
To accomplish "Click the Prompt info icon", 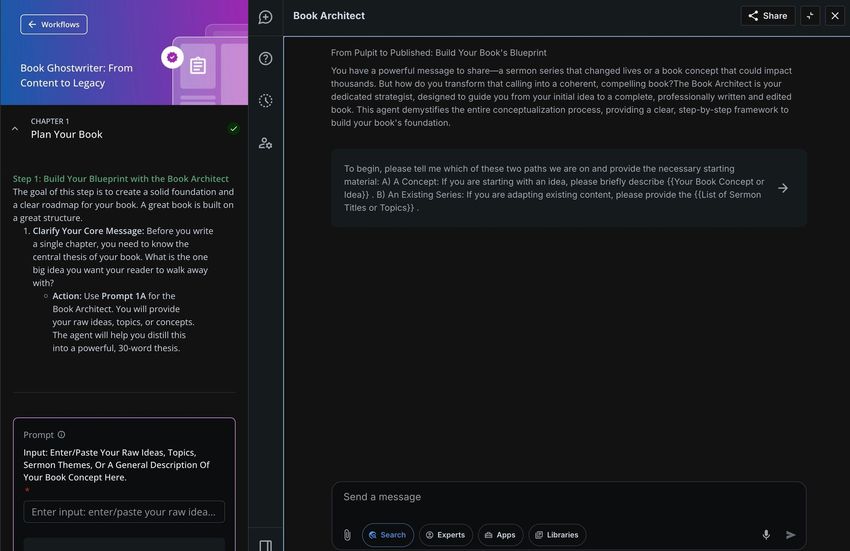I will (x=62, y=434).
